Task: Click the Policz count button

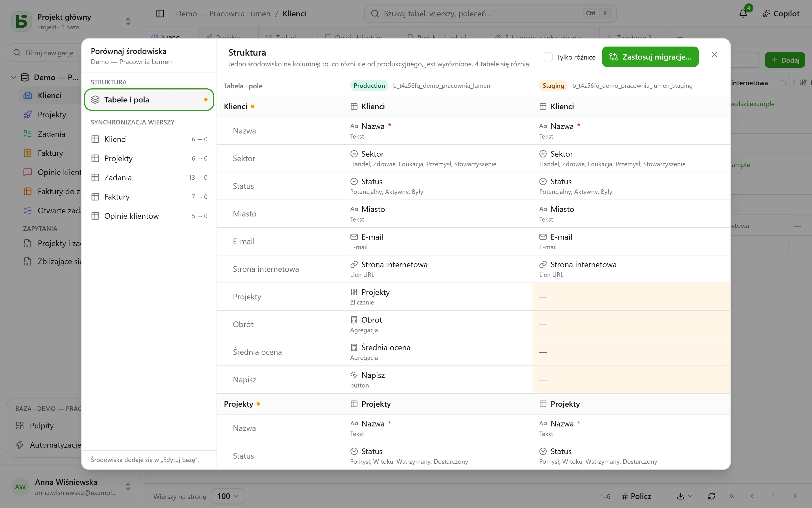Action: (636, 496)
